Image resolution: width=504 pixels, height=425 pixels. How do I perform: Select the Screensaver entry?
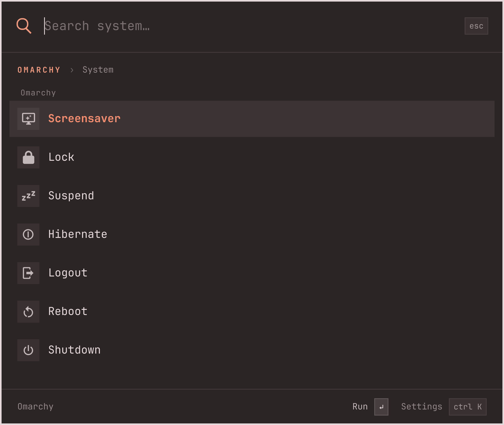[x=252, y=119]
